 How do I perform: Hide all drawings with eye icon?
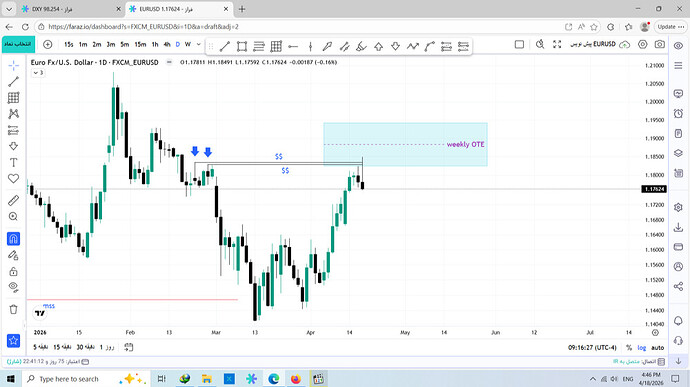[13, 287]
